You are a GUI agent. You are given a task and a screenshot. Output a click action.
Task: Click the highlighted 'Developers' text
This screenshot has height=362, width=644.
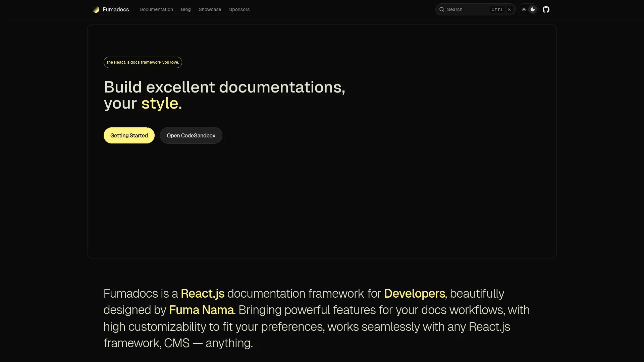(415, 294)
